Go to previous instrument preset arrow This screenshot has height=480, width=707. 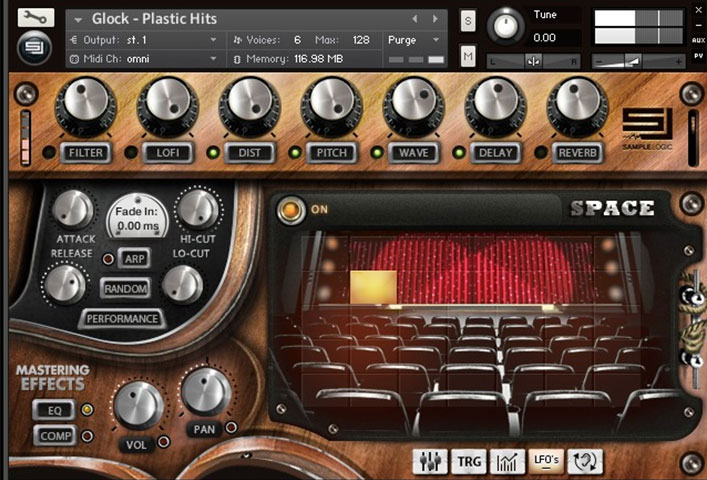[415, 19]
